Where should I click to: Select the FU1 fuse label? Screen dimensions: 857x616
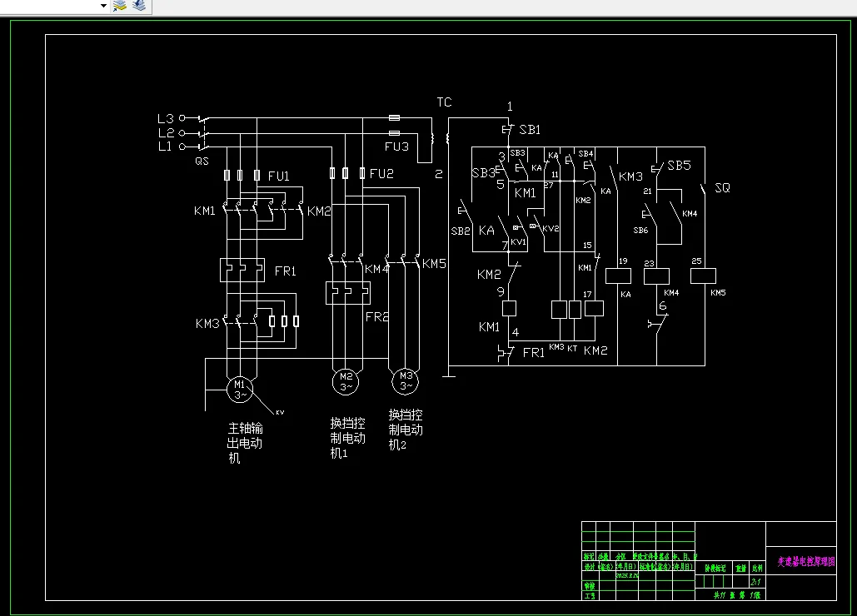pyautogui.click(x=279, y=176)
